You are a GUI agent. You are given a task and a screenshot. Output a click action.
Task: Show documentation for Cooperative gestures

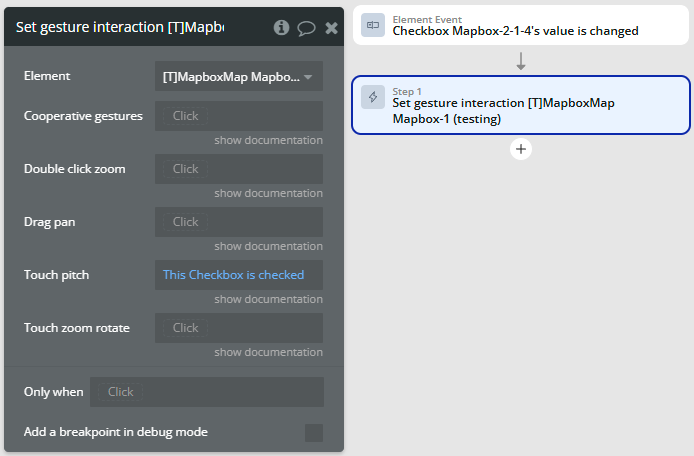click(268, 140)
